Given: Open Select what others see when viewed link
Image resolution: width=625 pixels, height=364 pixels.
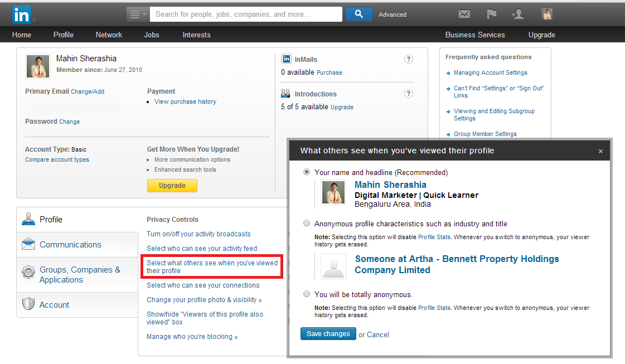Looking at the screenshot, I should click(212, 266).
